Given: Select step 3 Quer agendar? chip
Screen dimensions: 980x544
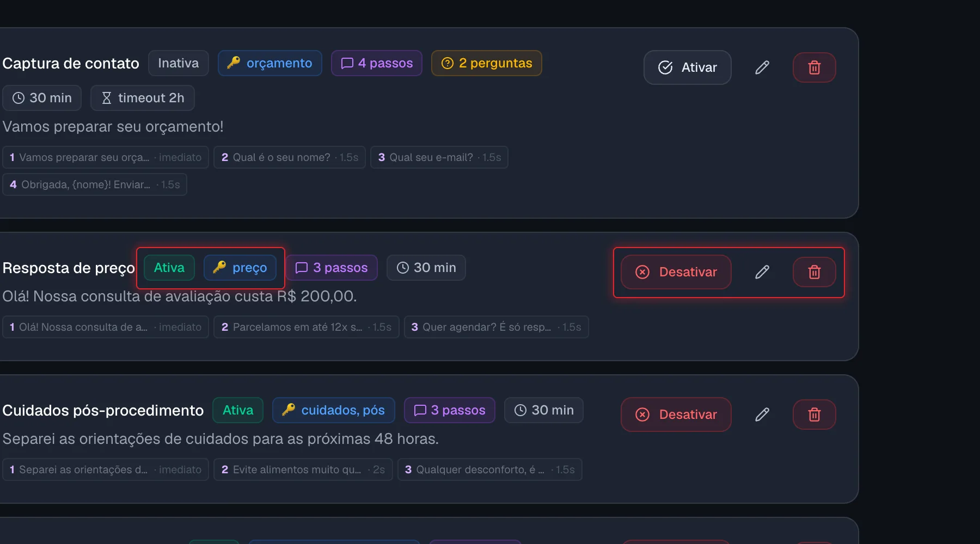Looking at the screenshot, I should [x=497, y=327].
